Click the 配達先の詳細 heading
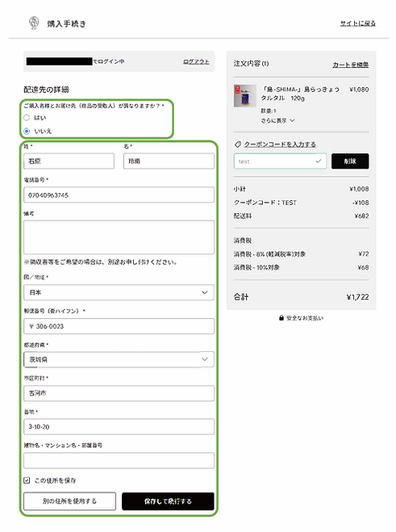Screen dimensions: 396x532 tap(46, 90)
